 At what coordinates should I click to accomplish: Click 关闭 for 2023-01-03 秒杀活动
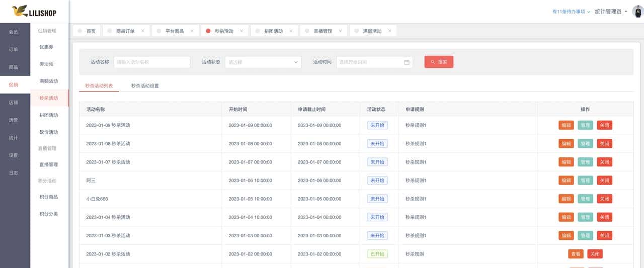[x=604, y=235]
